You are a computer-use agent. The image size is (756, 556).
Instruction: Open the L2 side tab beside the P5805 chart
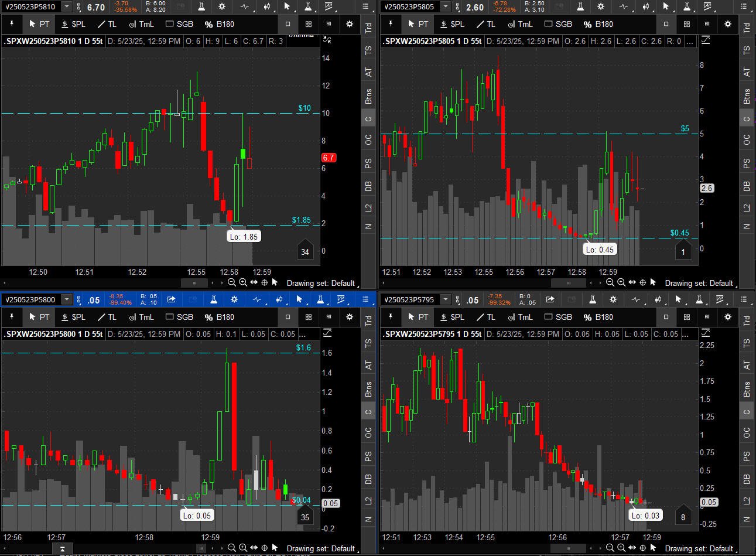[x=746, y=208]
